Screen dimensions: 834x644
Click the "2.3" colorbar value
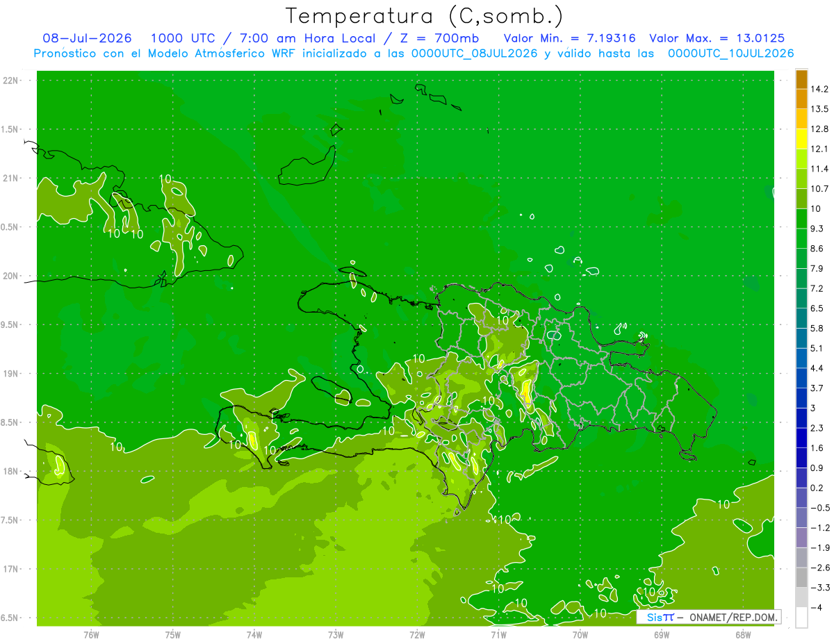pos(817,428)
